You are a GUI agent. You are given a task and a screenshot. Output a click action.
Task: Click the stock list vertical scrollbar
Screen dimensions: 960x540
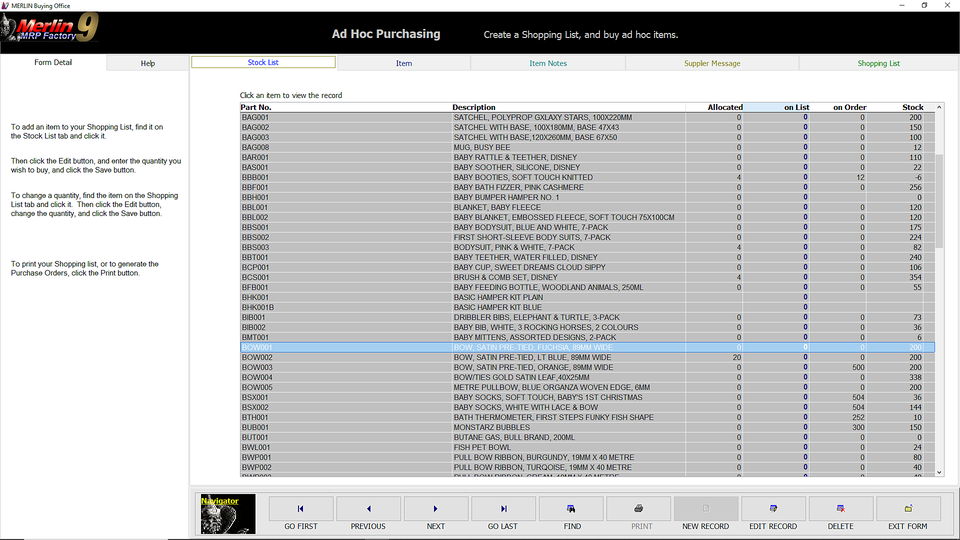point(938,300)
